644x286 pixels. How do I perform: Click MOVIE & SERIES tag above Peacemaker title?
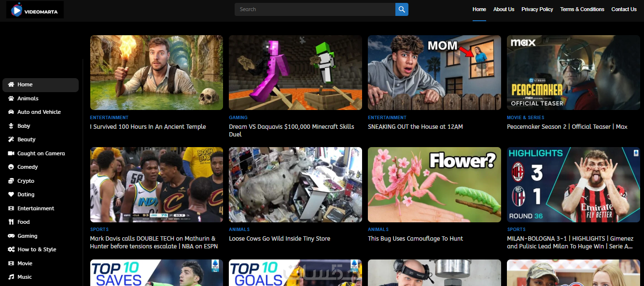[x=525, y=118]
